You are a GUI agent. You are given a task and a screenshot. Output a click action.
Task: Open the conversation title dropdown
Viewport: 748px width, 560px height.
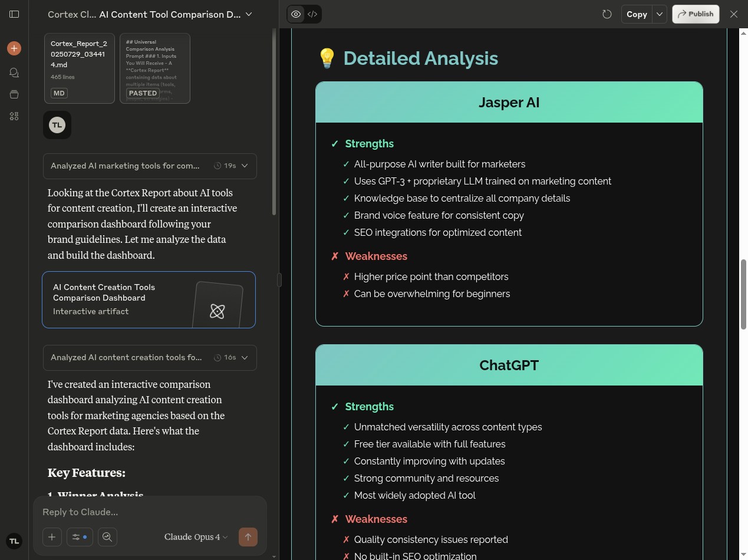[x=249, y=14]
